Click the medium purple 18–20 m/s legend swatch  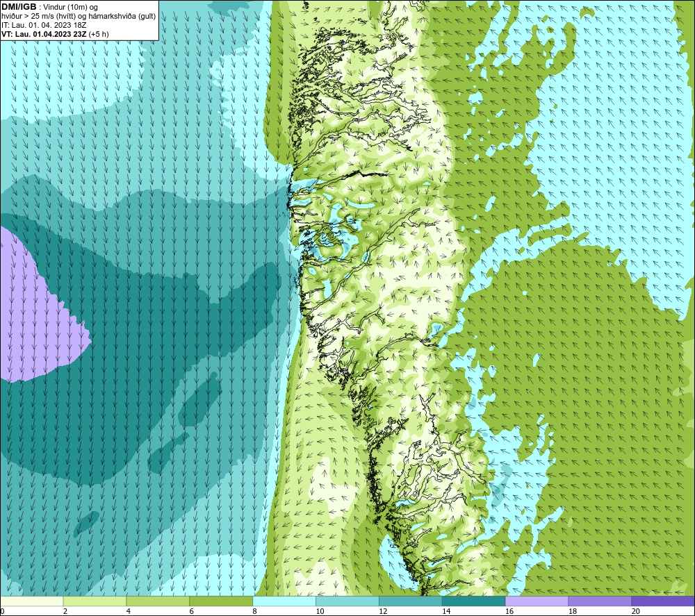(600, 601)
